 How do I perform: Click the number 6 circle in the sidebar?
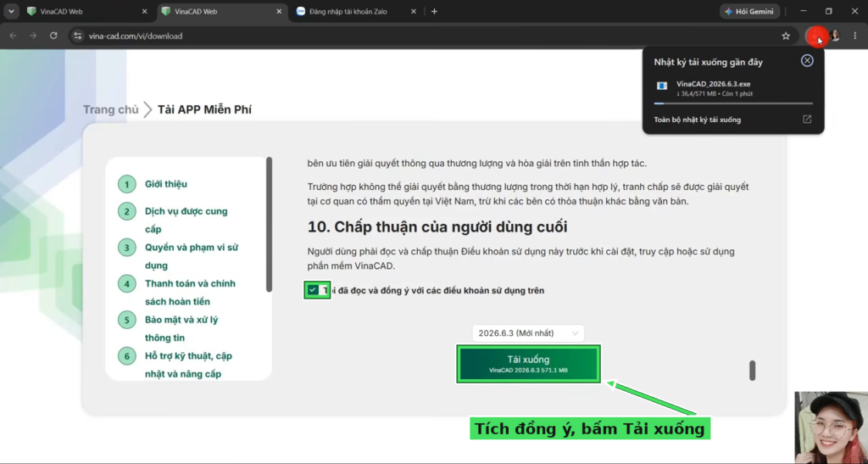(x=127, y=356)
